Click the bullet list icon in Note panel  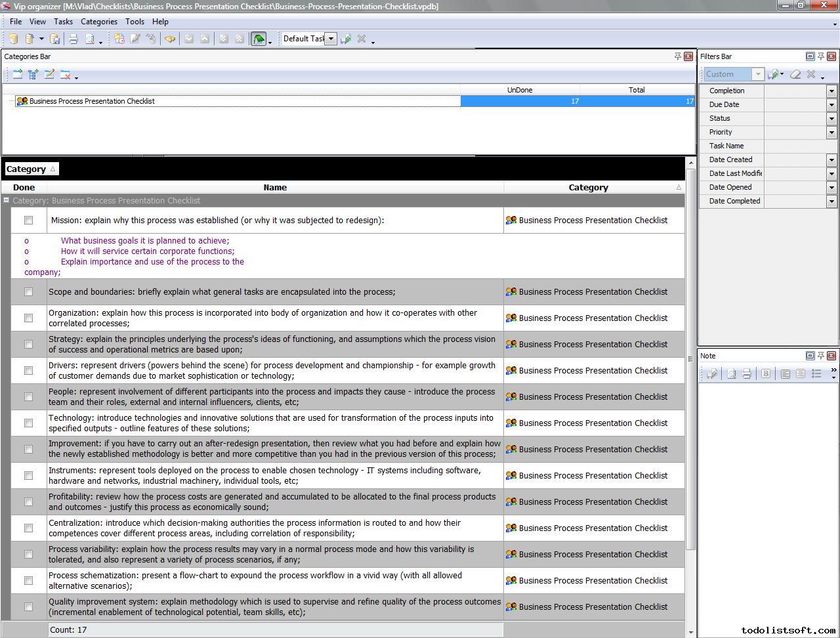816,374
